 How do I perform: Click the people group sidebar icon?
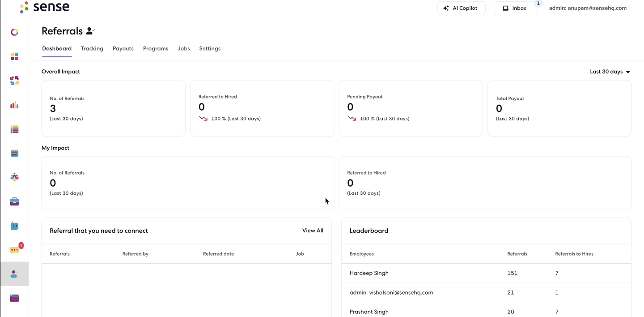14,177
